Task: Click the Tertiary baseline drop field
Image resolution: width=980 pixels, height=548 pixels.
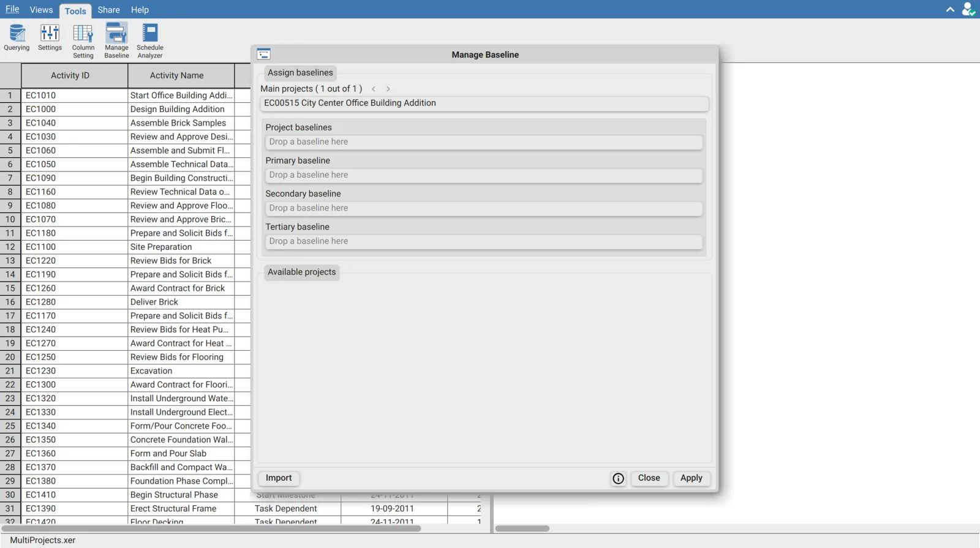Action: pos(483,241)
